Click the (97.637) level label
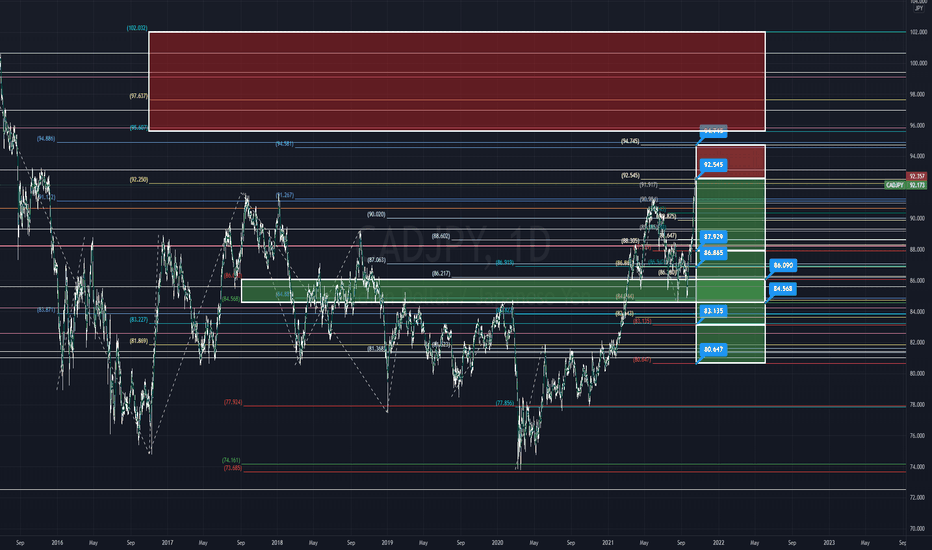This screenshot has height=550, width=932. [138, 96]
